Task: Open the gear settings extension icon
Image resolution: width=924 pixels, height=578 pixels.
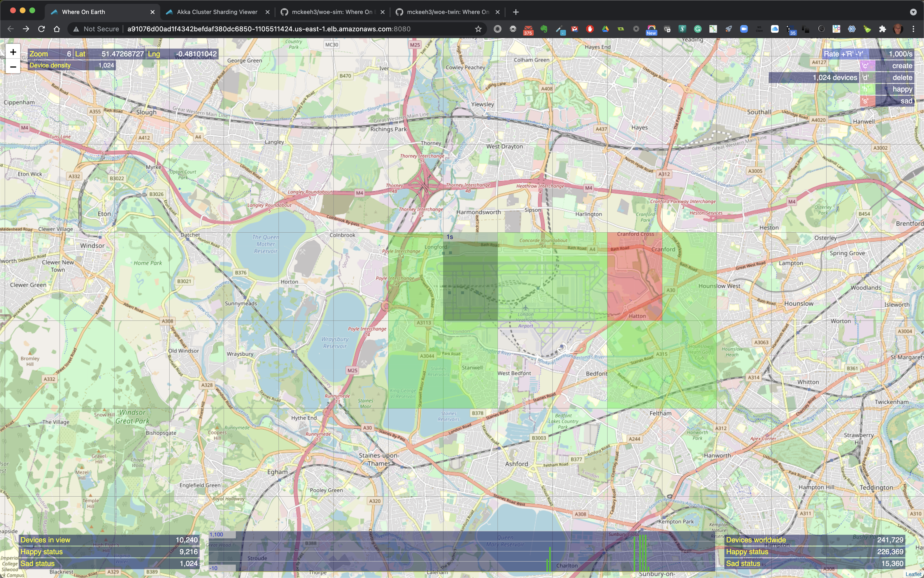Action: (x=513, y=29)
